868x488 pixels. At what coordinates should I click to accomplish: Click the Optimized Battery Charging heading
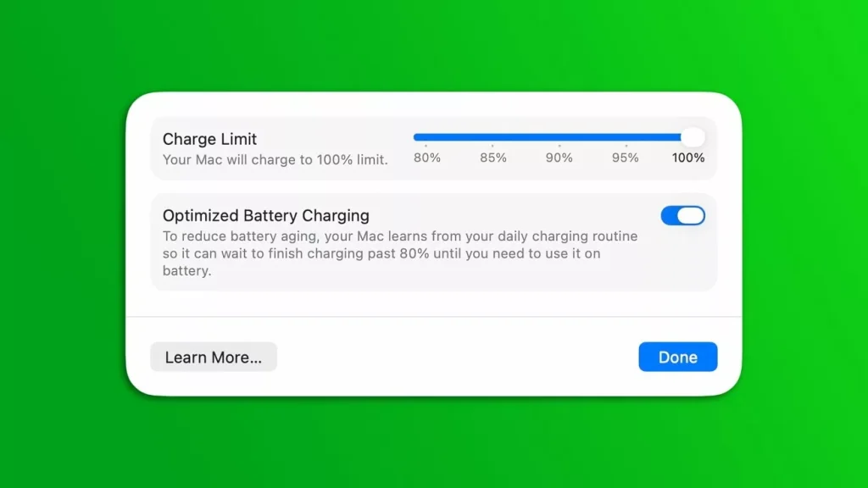pos(265,215)
